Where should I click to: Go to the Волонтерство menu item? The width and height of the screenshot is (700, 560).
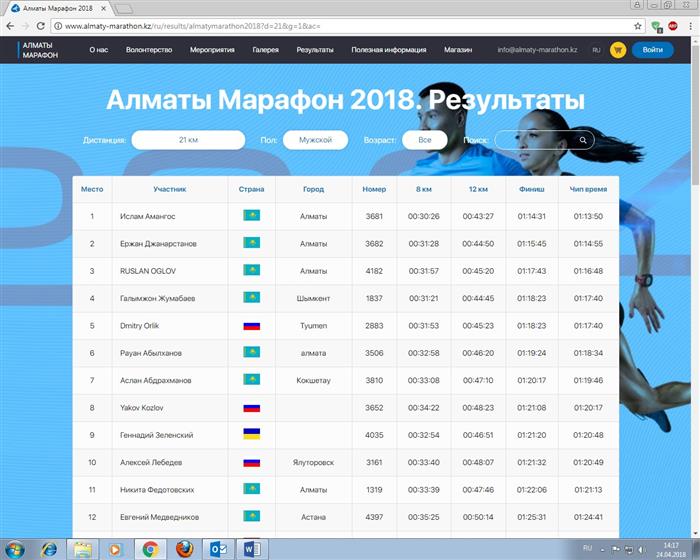pyautogui.click(x=149, y=49)
